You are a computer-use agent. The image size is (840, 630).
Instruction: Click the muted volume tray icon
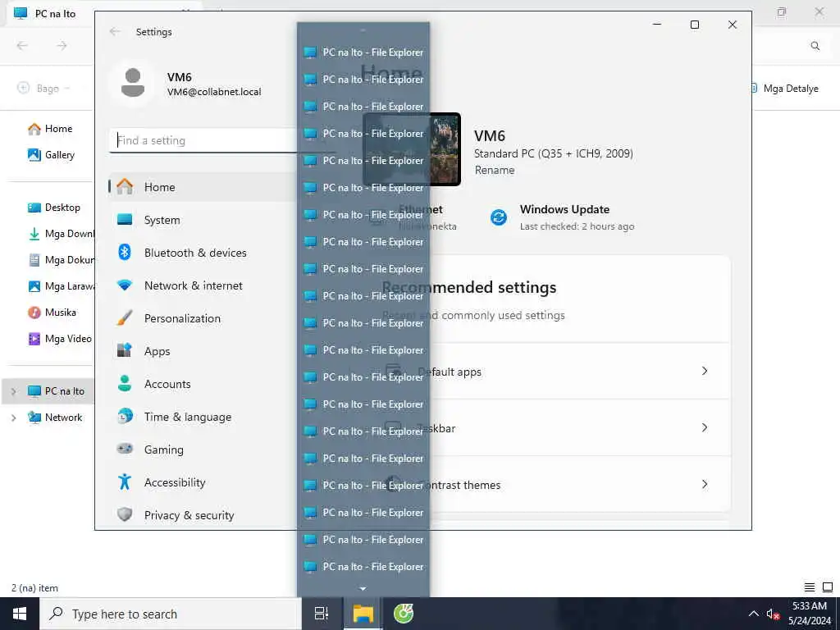tap(773, 614)
